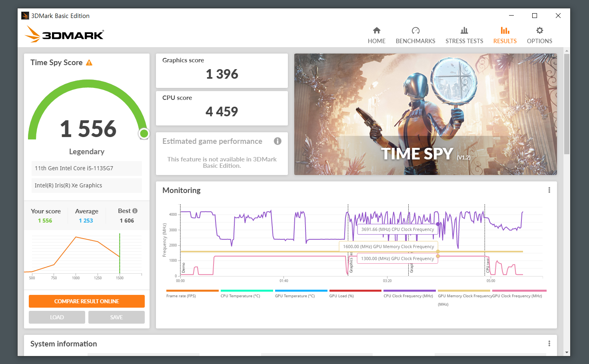This screenshot has width=589, height=364.
Task: Click the 11th Gen Intel Core i5-1135G7 field
Action: click(87, 168)
